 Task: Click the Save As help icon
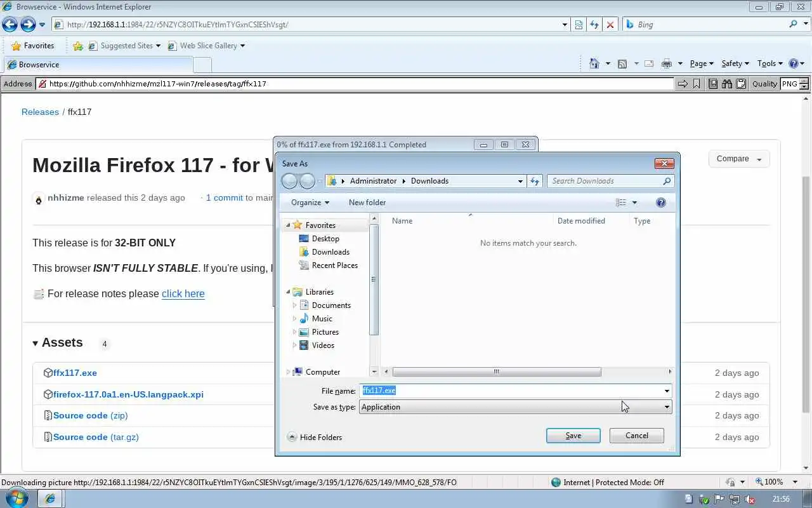(x=661, y=203)
